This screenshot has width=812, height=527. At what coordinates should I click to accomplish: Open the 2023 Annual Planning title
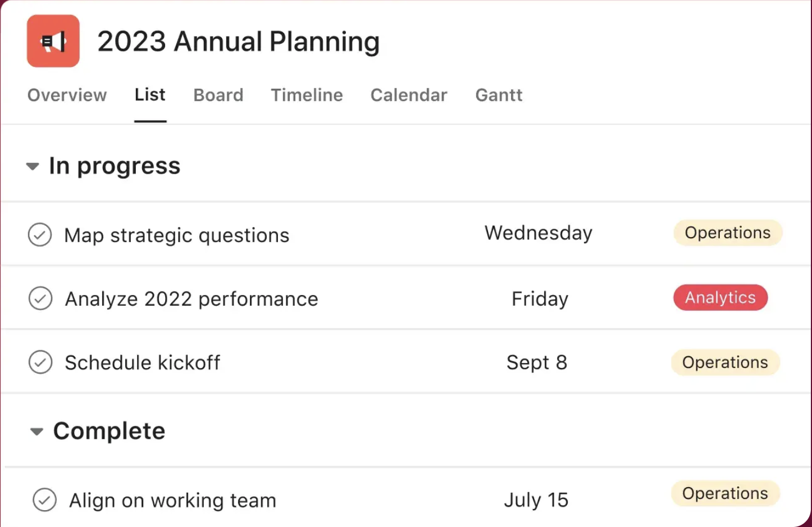click(239, 42)
